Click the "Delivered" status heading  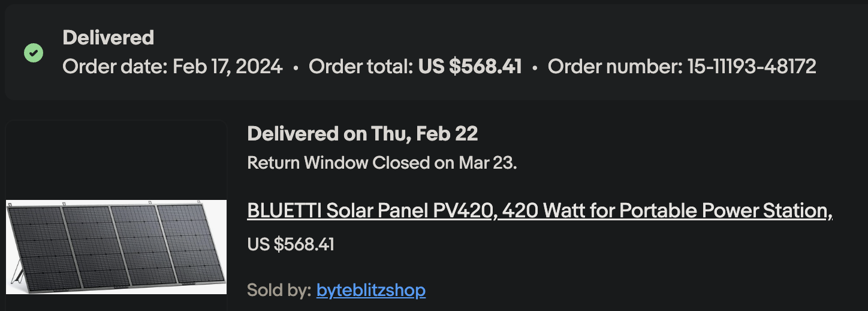pyautogui.click(x=108, y=38)
